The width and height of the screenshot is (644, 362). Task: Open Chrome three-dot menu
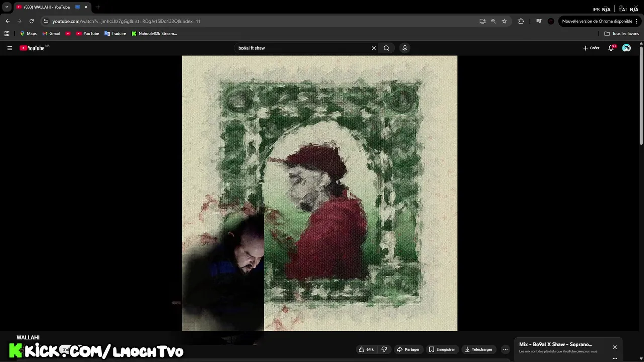(x=637, y=21)
